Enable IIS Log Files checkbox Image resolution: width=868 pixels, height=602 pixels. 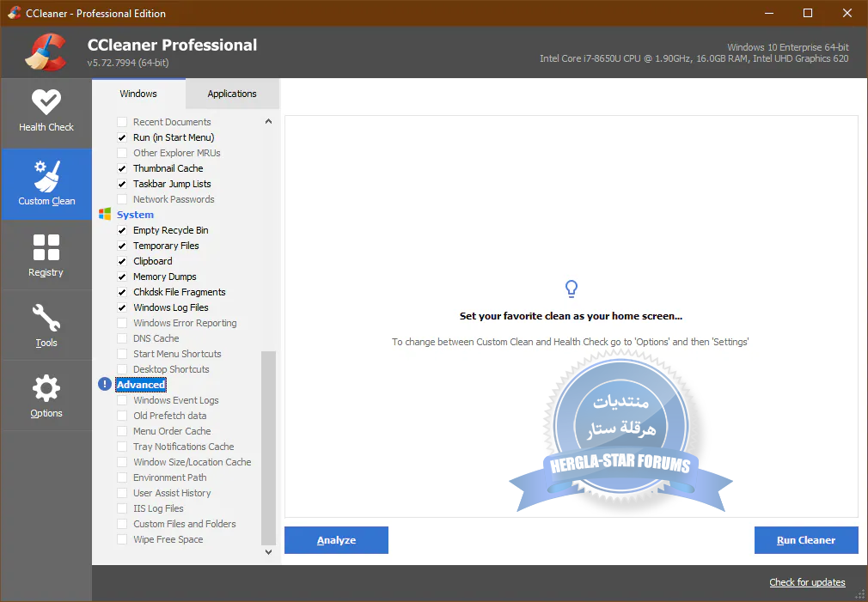tap(122, 508)
